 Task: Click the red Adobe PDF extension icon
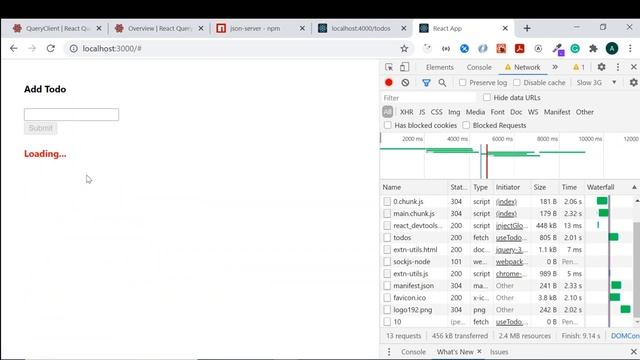(519, 49)
